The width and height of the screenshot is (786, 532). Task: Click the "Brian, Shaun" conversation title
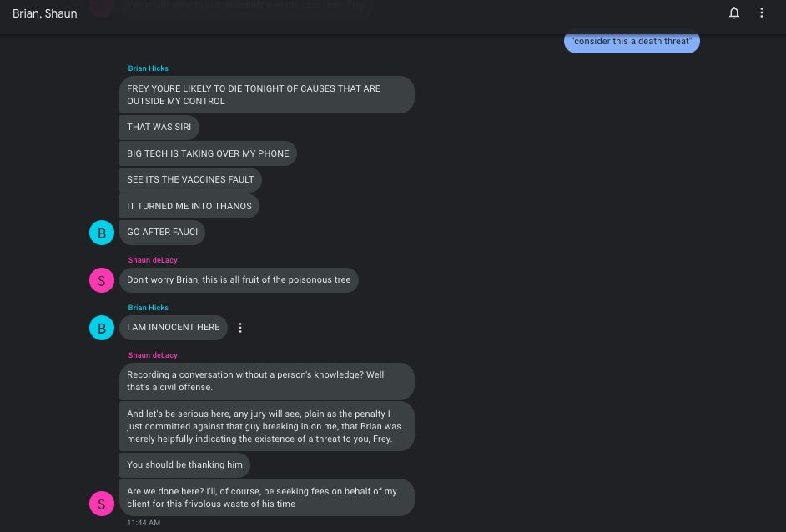pyautogui.click(x=45, y=13)
